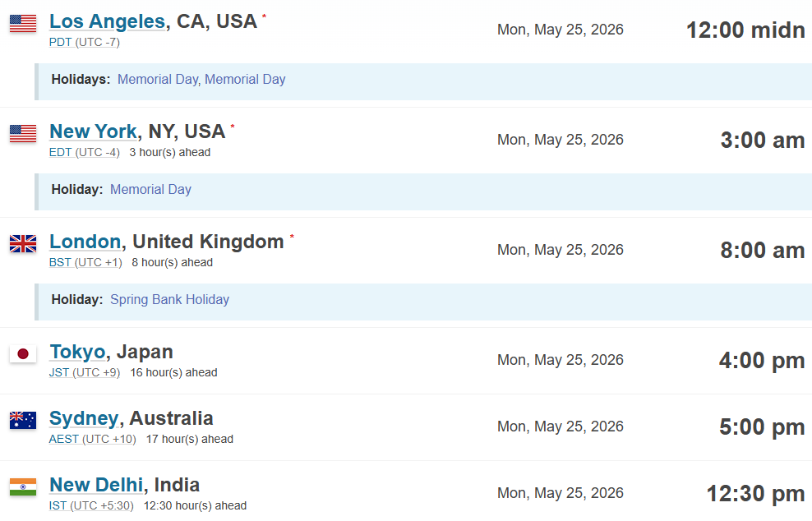
Task: Open the Tokyo city link
Action: point(77,352)
